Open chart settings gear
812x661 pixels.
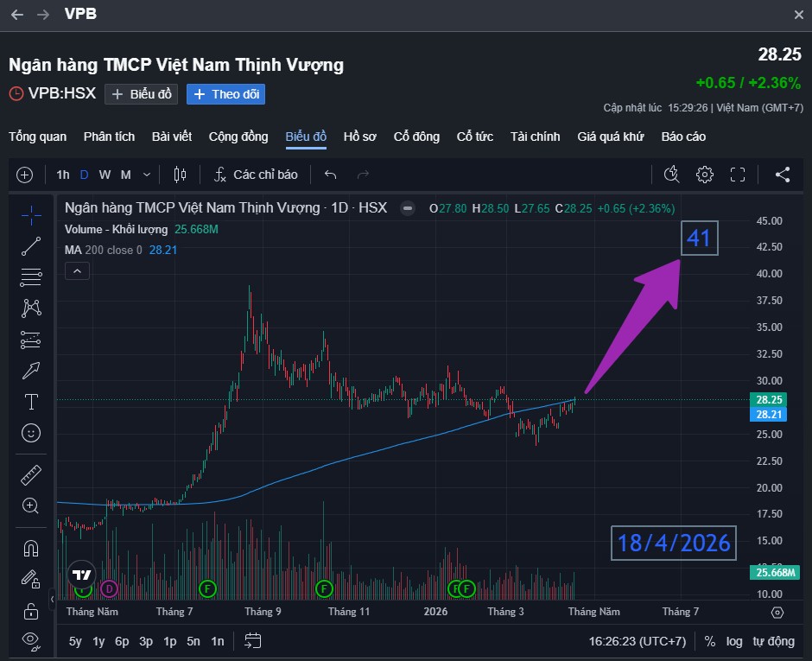704,175
